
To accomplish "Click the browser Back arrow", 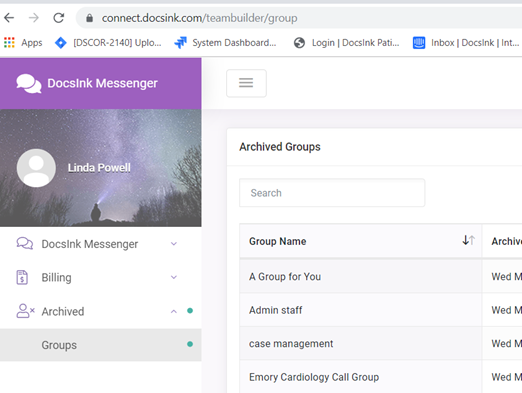I will [9, 17].
